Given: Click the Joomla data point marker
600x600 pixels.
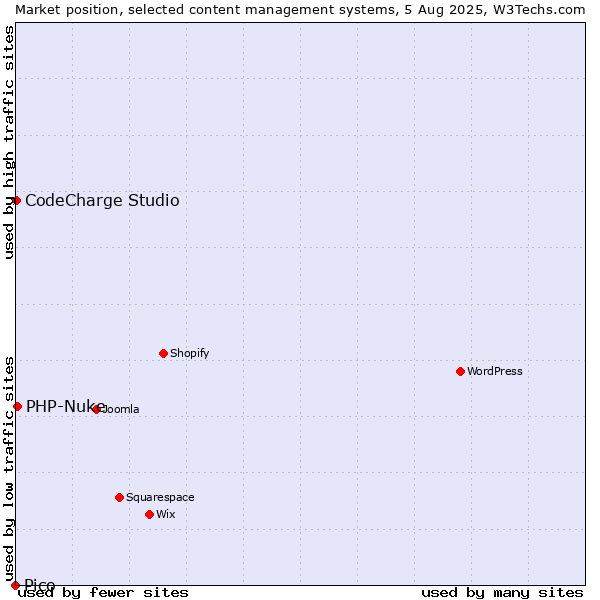Looking at the screenshot, I should (96, 409).
